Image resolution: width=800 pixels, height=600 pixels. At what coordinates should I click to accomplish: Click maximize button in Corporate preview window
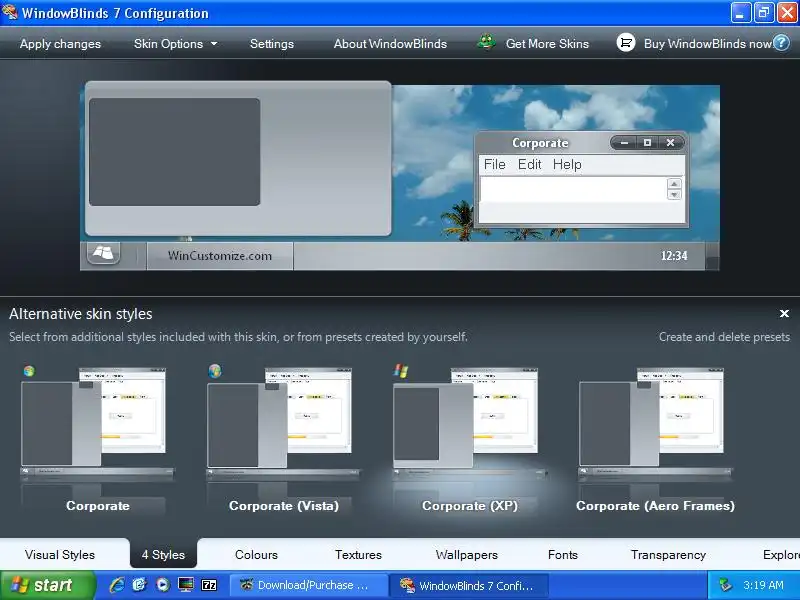(x=647, y=143)
